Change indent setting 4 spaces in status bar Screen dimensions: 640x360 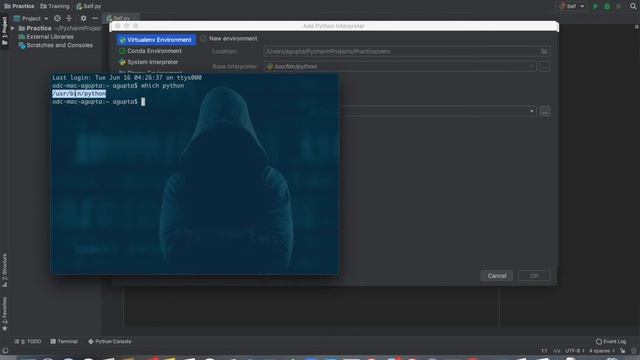(601, 351)
